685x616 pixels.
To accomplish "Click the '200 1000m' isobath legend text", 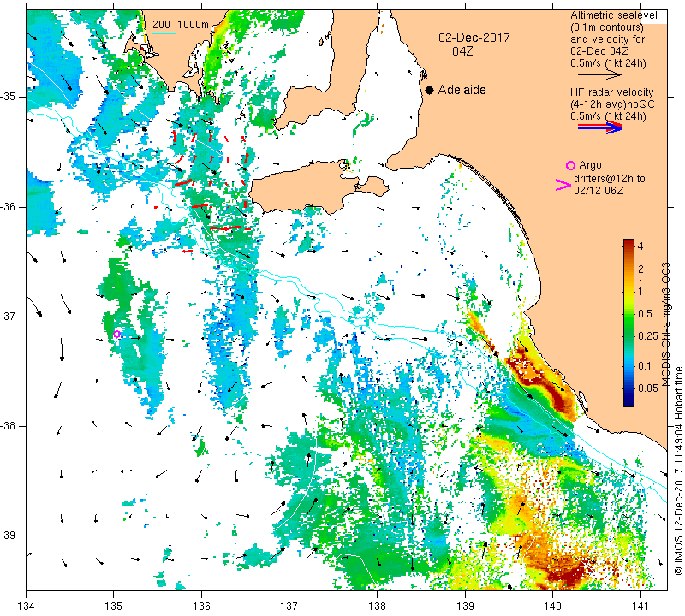I will [181, 25].
